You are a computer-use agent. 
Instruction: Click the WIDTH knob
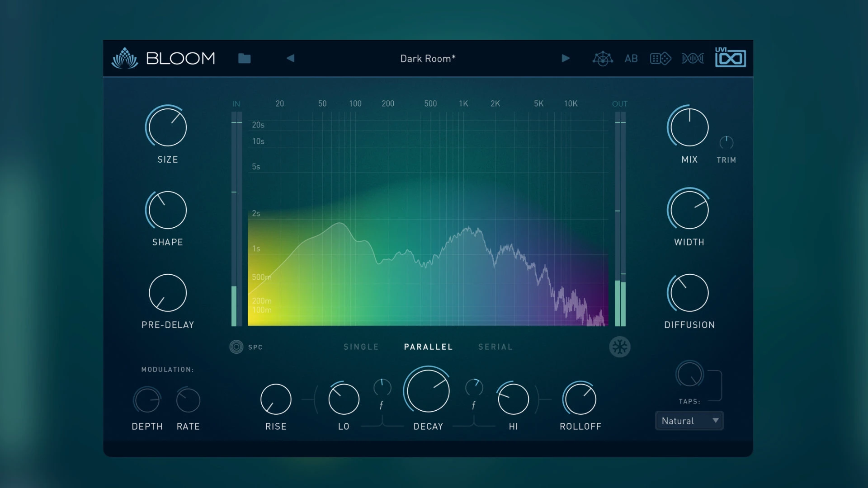point(689,210)
